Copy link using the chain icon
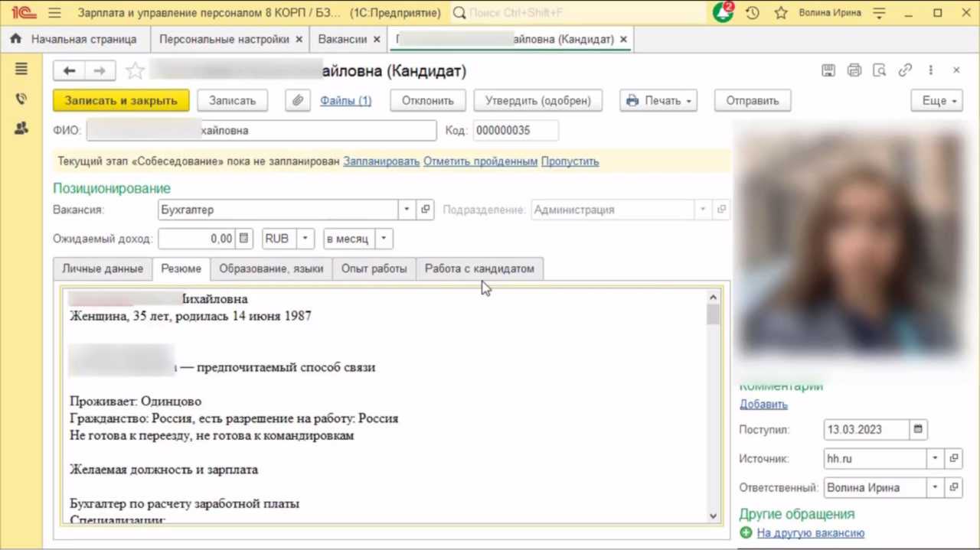 (905, 70)
